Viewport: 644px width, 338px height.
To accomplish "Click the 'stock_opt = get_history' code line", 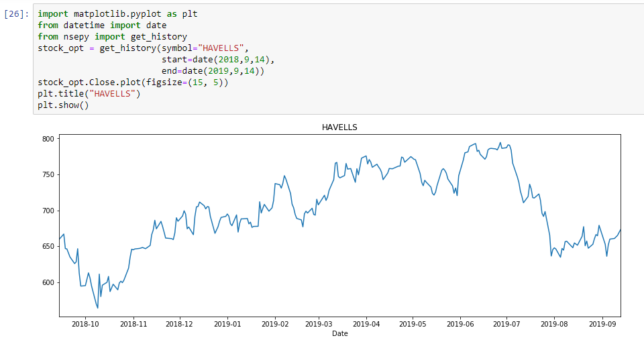I will pos(144,48).
